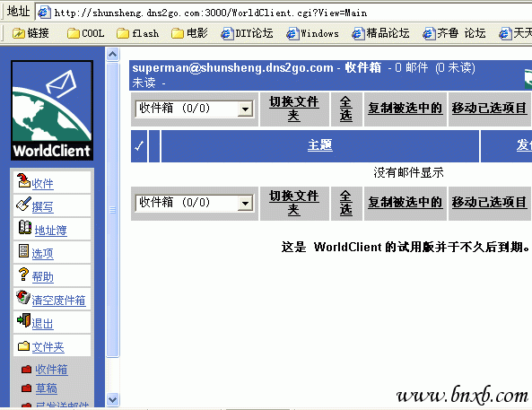Click the bottom 全选 select-all button

pos(346,204)
